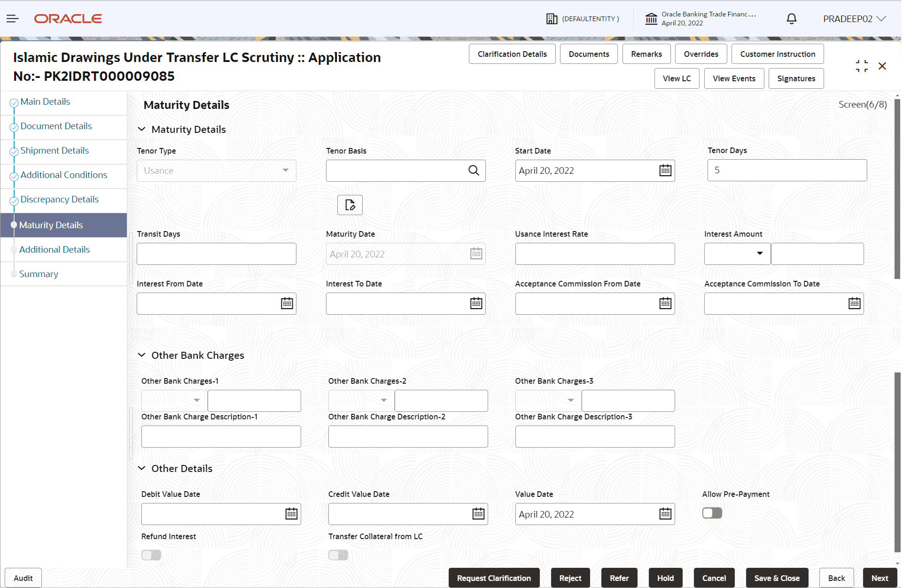The width and height of the screenshot is (902, 588).
Task: Open the Interest Amount currency dropdown
Action: (738, 254)
